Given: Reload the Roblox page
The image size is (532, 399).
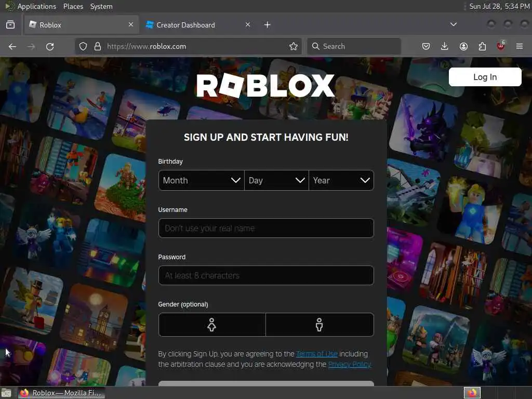Looking at the screenshot, I should point(50,46).
